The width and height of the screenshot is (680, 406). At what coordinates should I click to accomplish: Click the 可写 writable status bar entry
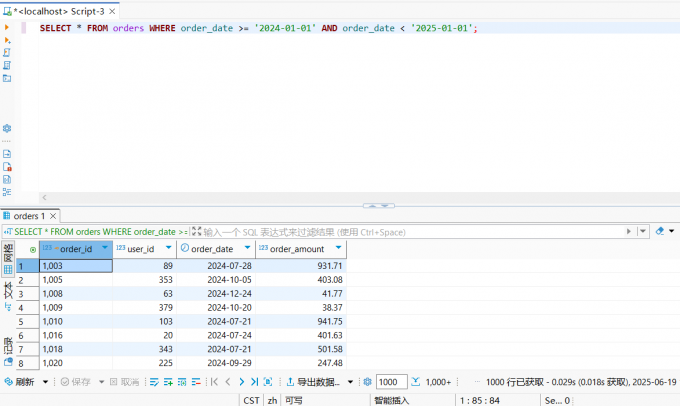coord(294,400)
